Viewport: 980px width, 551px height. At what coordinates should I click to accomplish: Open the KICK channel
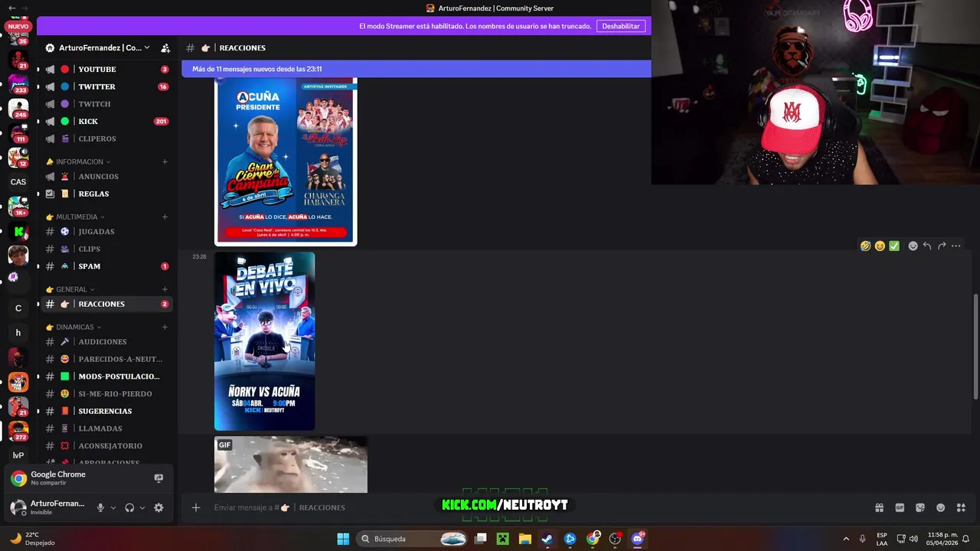click(x=106, y=121)
